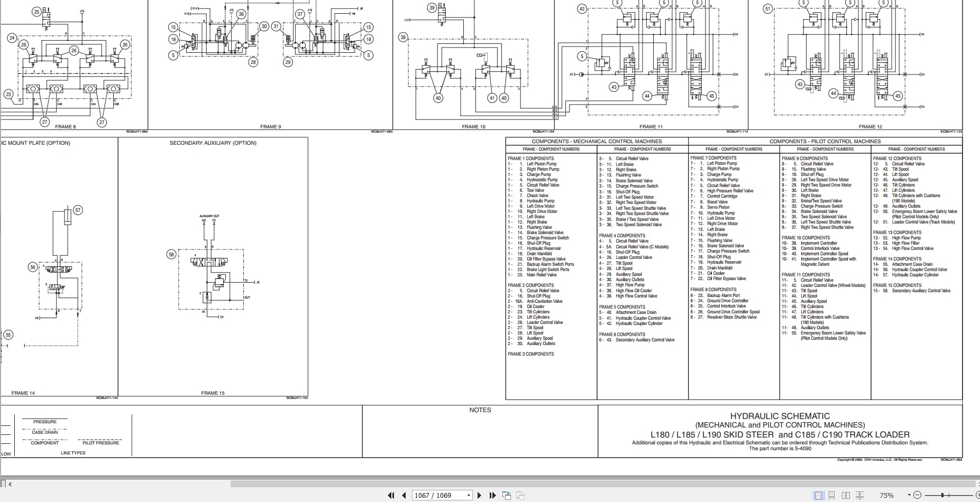
Task: Click callout number 36 in Frame 9
Action: pyautogui.click(x=241, y=14)
